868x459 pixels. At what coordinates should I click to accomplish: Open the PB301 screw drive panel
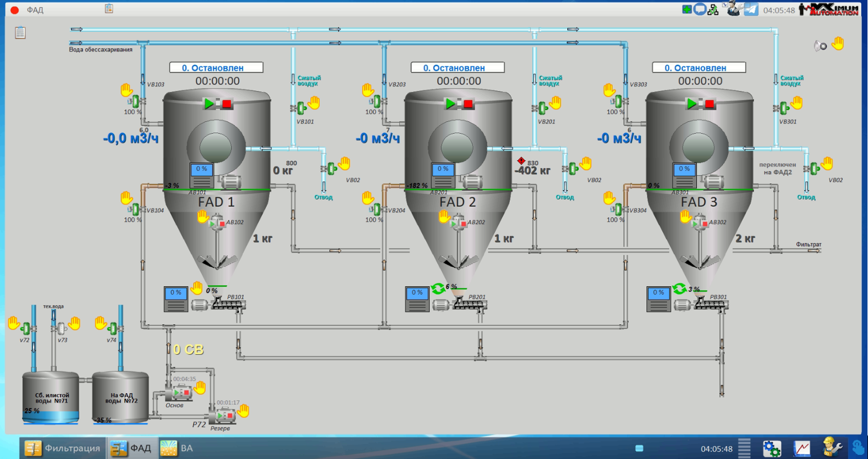pos(658,299)
